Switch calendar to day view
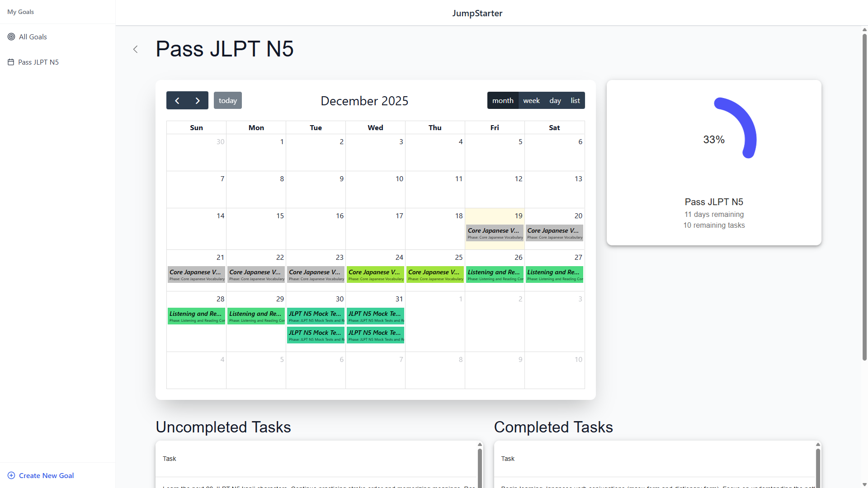Viewport: 868px width, 488px height. (555, 100)
